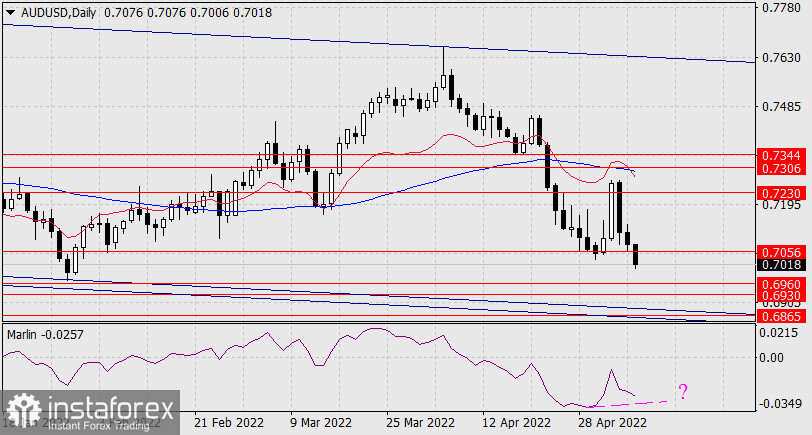The width and height of the screenshot is (812, 435).
Task: Click the -0.0349 oscillator scale value
Action: point(778,403)
